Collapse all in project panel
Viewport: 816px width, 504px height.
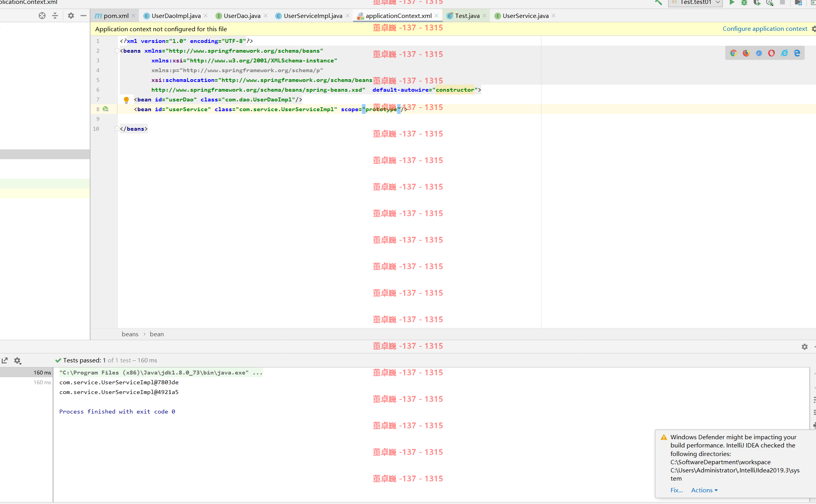pos(55,16)
